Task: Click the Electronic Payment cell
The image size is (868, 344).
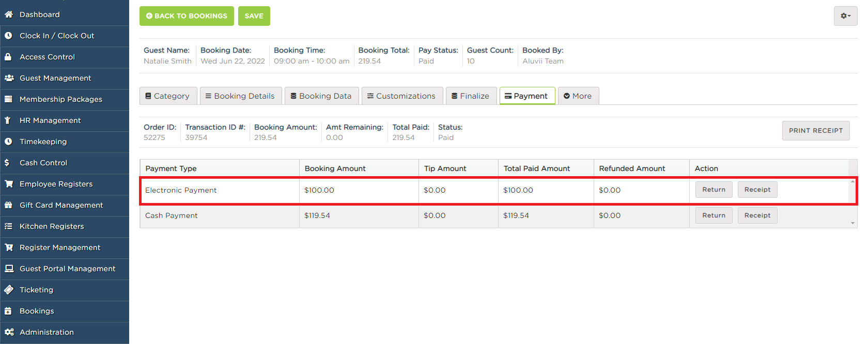Action: coord(220,190)
